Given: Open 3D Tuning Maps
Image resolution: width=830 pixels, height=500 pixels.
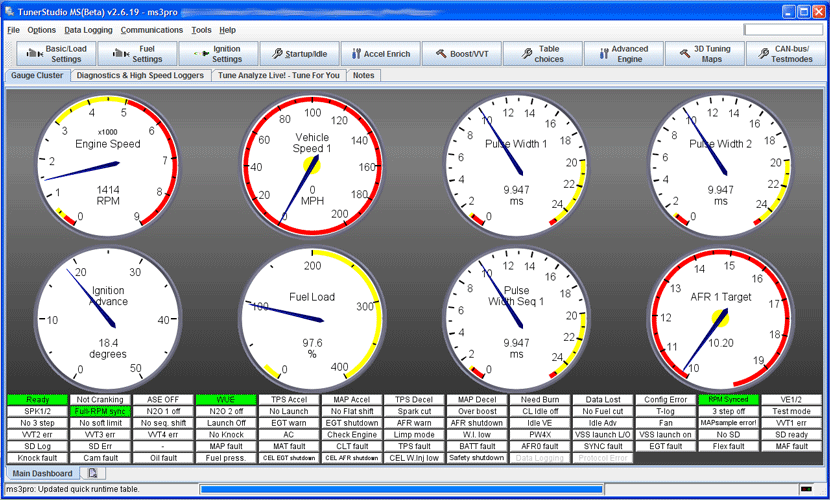Looking at the screenshot, I should coord(703,54).
